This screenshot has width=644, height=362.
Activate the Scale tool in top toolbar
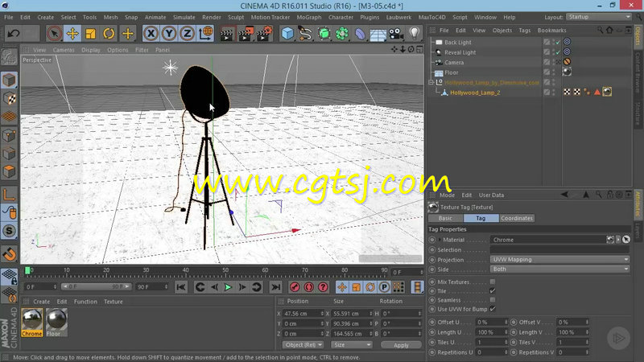click(90, 33)
